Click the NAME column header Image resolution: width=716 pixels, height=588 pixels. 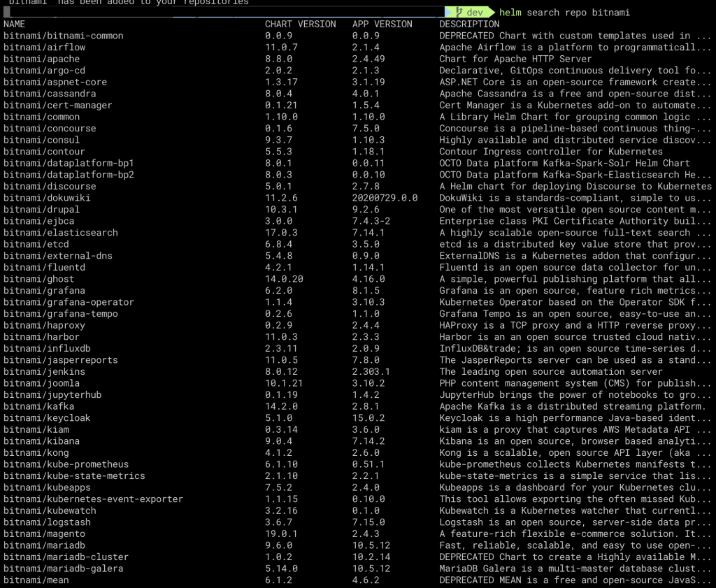pos(14,24)
